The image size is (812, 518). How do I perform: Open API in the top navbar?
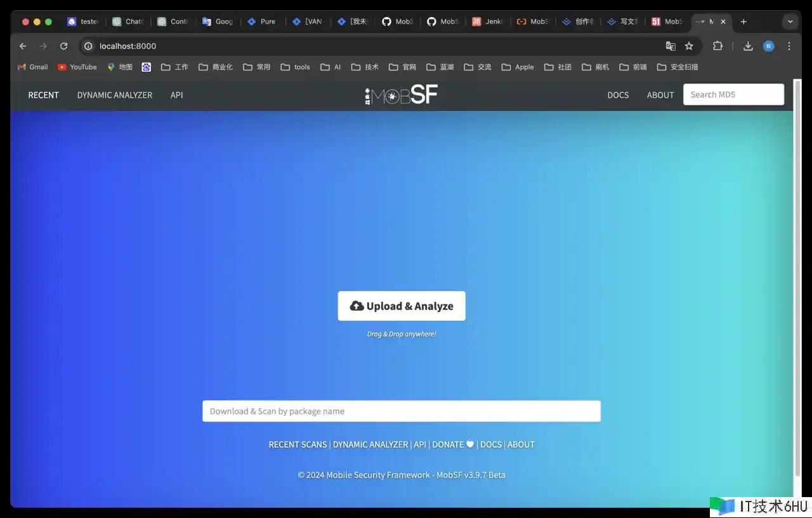(x=176, y=95)
